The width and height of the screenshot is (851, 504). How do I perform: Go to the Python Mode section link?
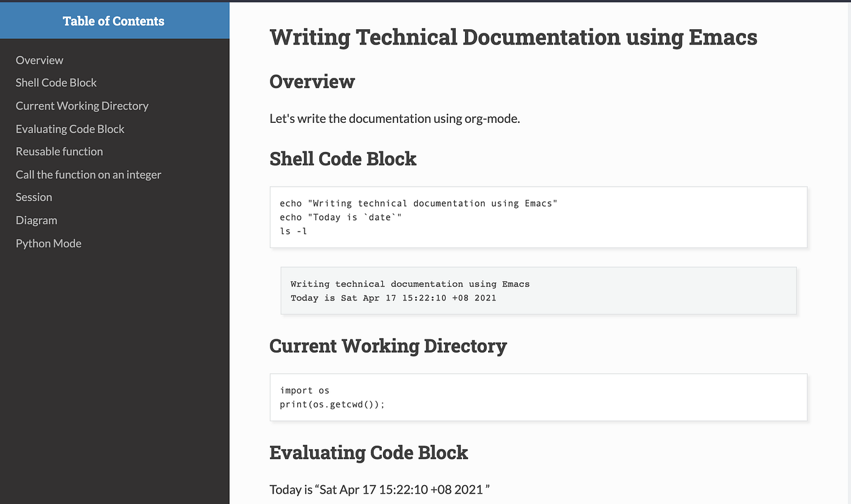(49, 243)
